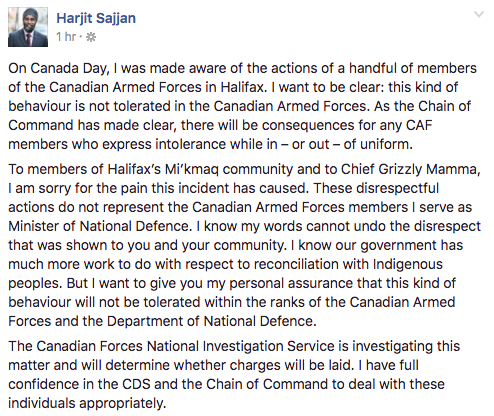The image size is (494, 416).
Task: Click the phrase 'National Investigation Service'
Action: pos(241,346)
